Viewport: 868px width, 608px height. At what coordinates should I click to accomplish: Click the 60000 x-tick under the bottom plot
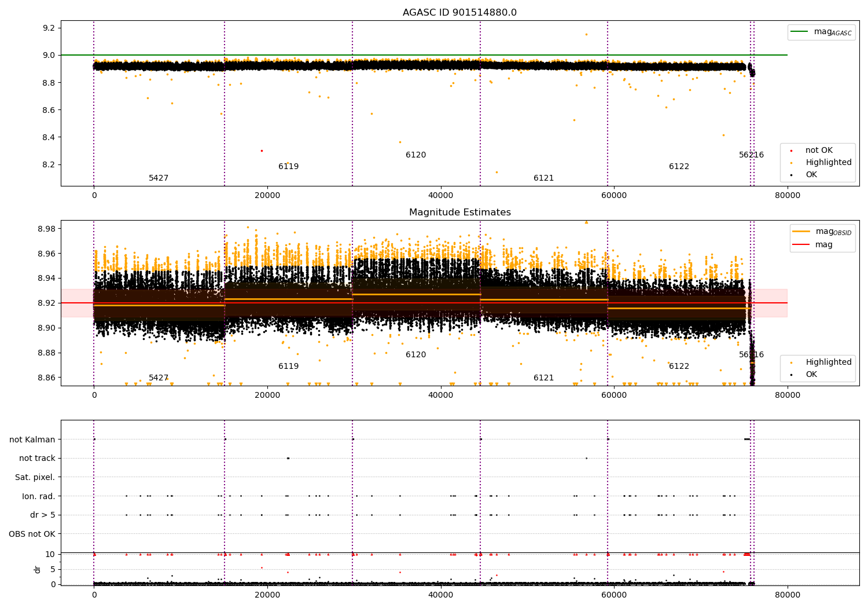click(614, 594)
